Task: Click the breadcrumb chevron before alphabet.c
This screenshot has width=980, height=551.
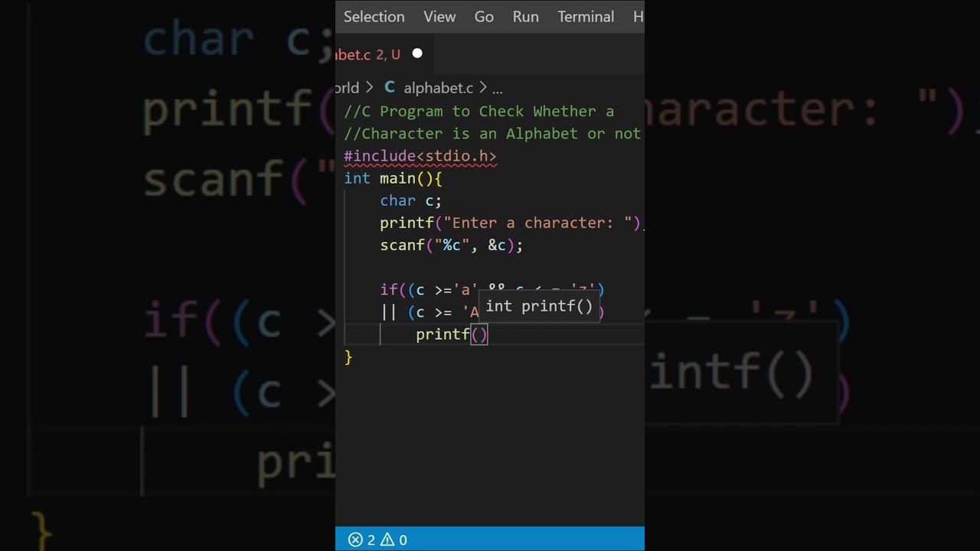Action: [369, 88]
